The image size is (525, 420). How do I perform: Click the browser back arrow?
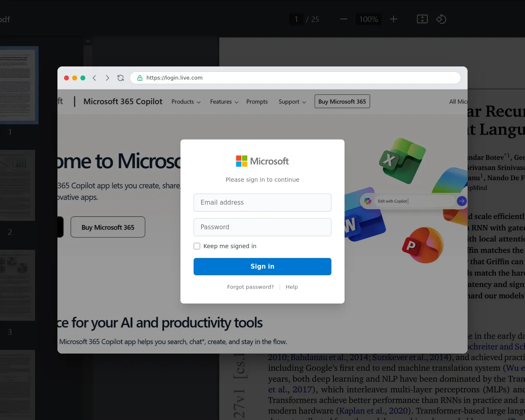click(94, 78)
